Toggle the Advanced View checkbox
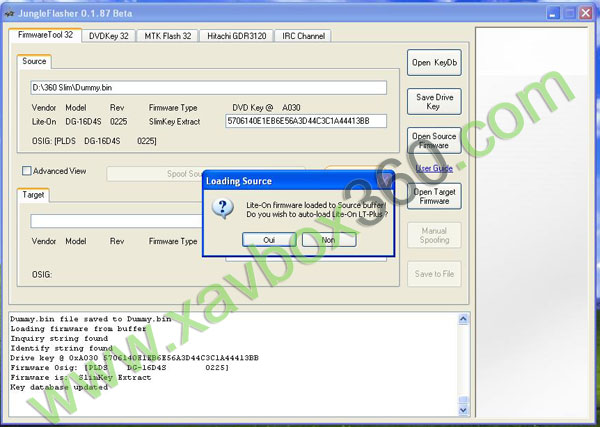Viewport: 600px width, 427px height. coord(26,171)
